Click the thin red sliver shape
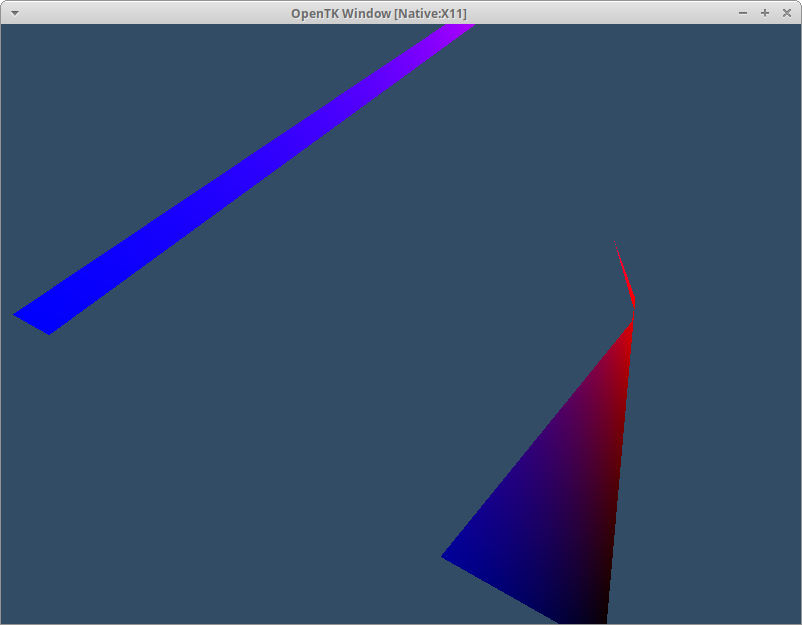Screen dimensions: 802x625 pos(626,275)
